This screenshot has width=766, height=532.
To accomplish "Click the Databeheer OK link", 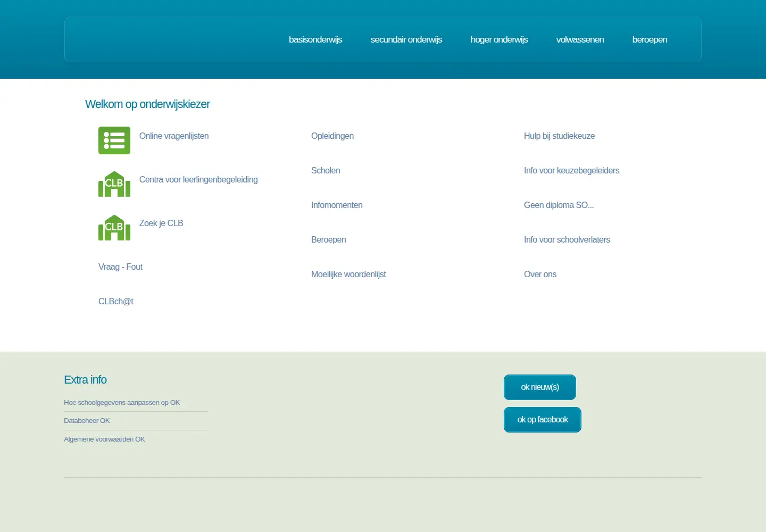I will point(87,420).
